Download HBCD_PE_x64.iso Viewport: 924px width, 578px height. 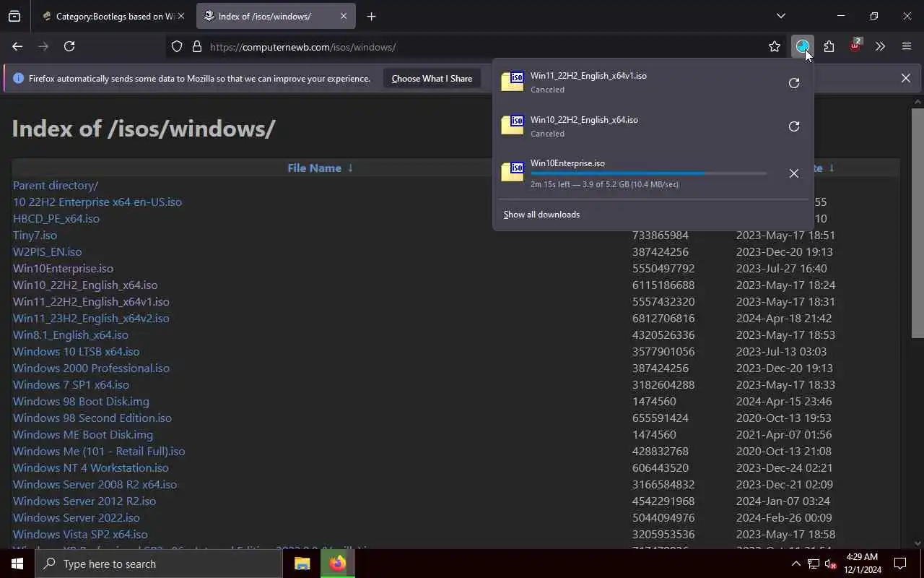point(56,218)
